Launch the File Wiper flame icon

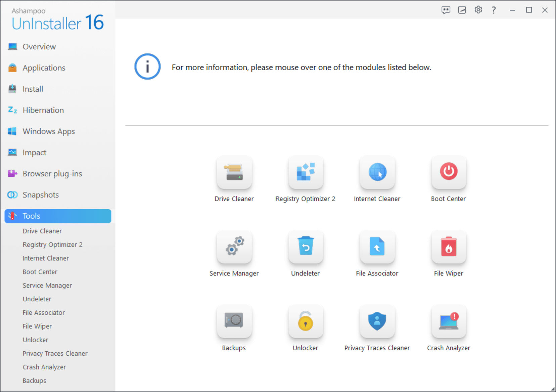point(449,247)
